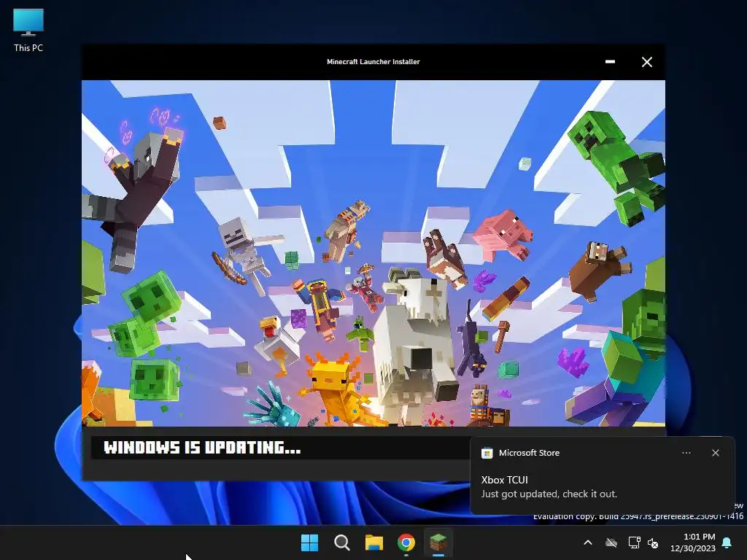
Task: Click the Windows is updating status text
Action: coord(202,448)
